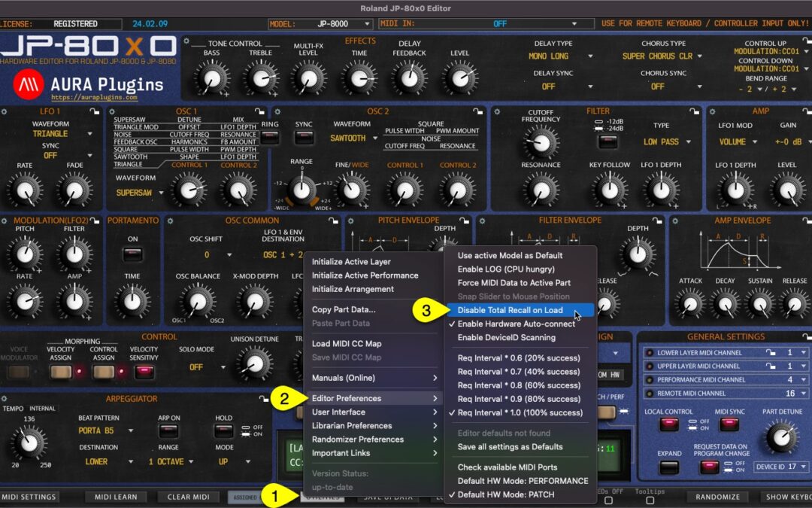
Task: Toggle the LOCAL CONTROL switch
Action: click(668, 424)
